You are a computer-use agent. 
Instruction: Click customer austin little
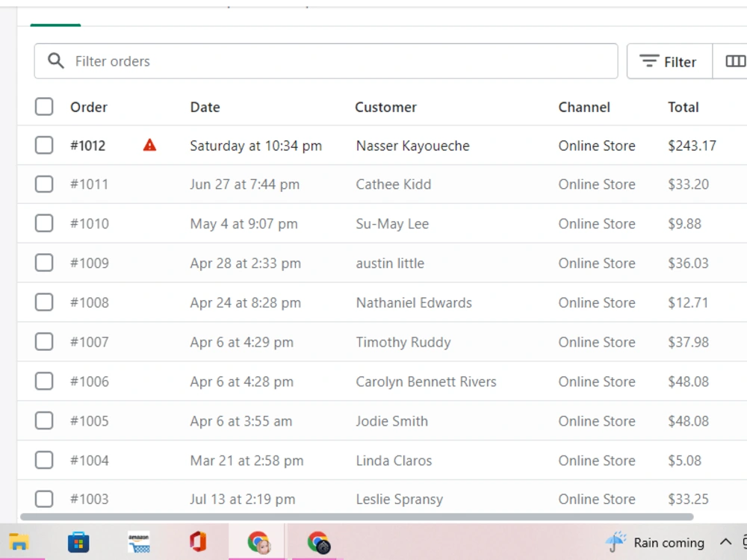click(x=390, y=264)
